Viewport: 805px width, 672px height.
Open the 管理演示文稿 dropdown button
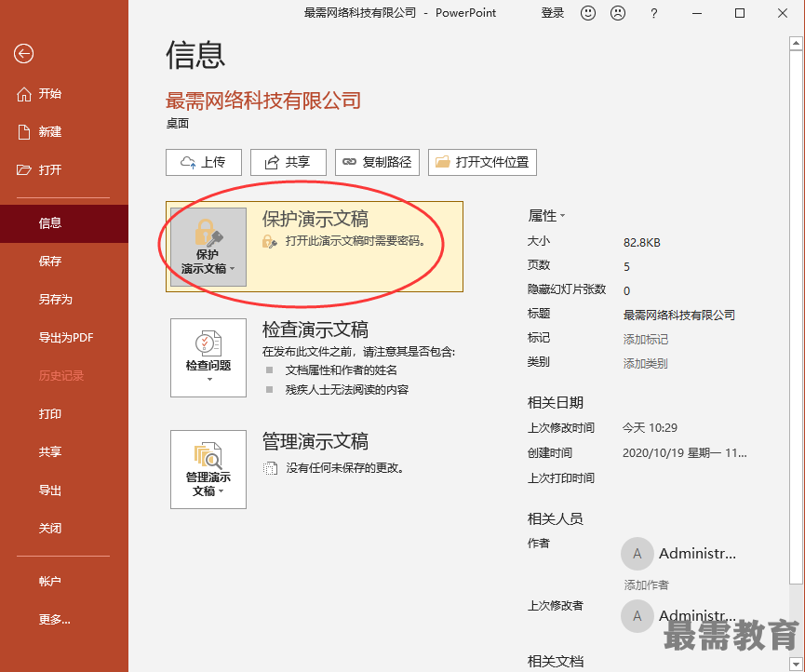(x=208, y=469)
